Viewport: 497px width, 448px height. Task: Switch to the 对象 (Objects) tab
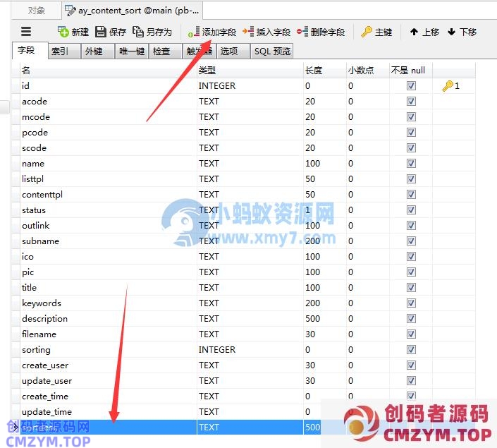point(37,11)
